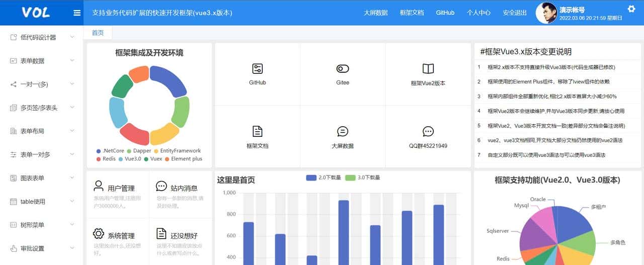Expand 多页签/多表头 menu chevron
This screenshot has height=265, width=644.
(72, 108)
